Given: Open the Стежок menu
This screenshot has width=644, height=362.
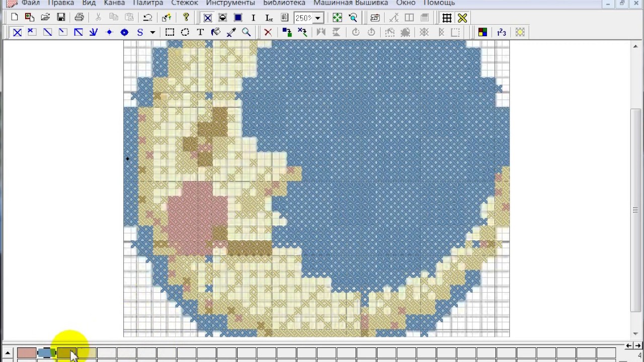Looking at the screenshot, I should pos(185,3).
